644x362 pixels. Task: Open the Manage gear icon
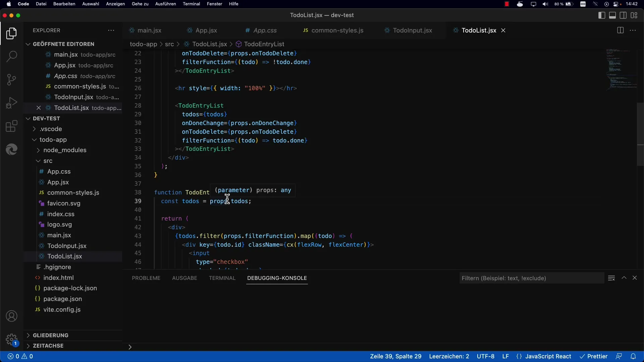(x=11, y=339)
